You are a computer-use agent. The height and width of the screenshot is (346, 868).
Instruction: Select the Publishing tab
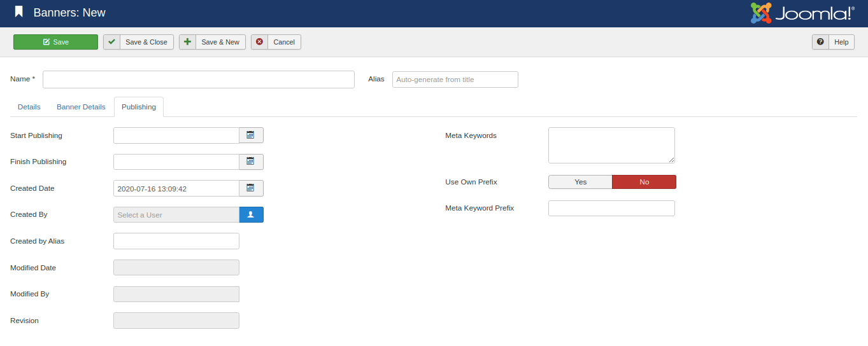tap(139, 107)
